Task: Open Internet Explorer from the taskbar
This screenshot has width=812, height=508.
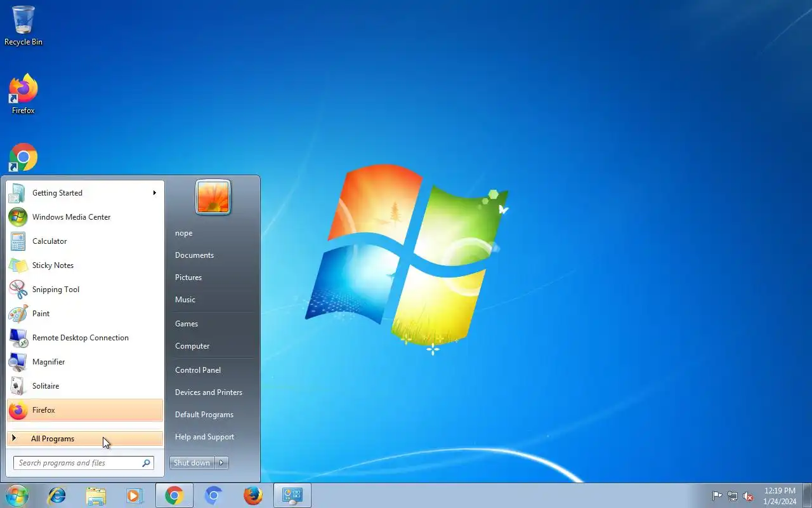Action: point(57,495)
